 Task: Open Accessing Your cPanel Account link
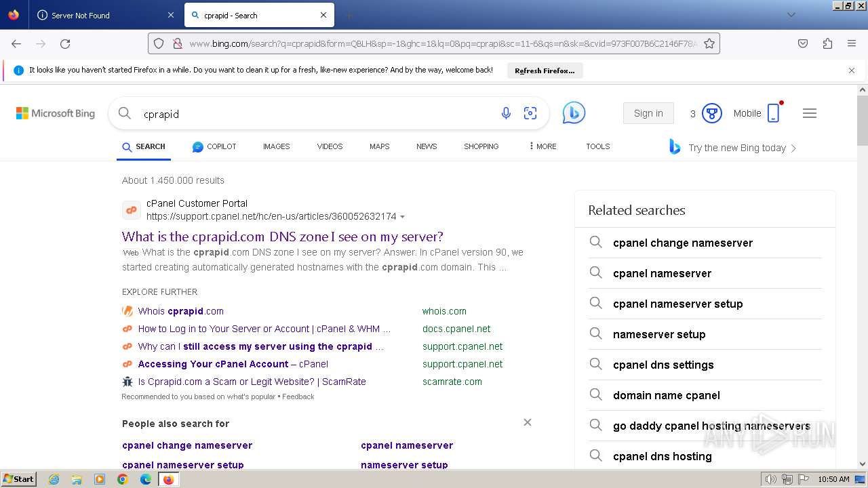click(233, 364)
